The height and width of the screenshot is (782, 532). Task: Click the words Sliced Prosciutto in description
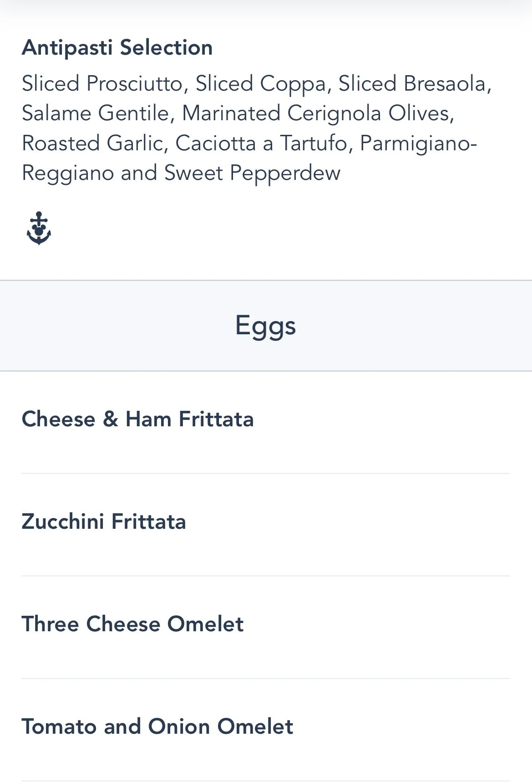coord(102,84)
